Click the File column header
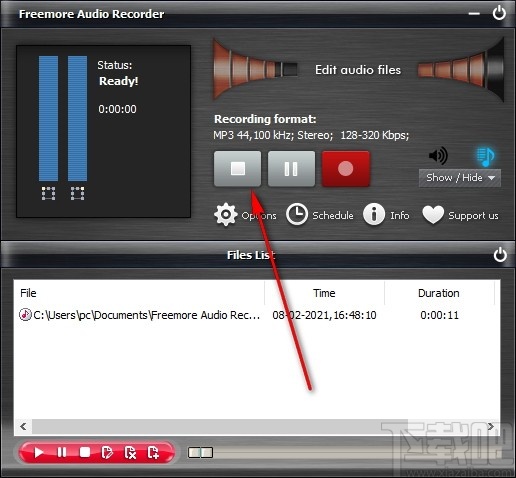The image size is (516, 478). pos(139,293)
